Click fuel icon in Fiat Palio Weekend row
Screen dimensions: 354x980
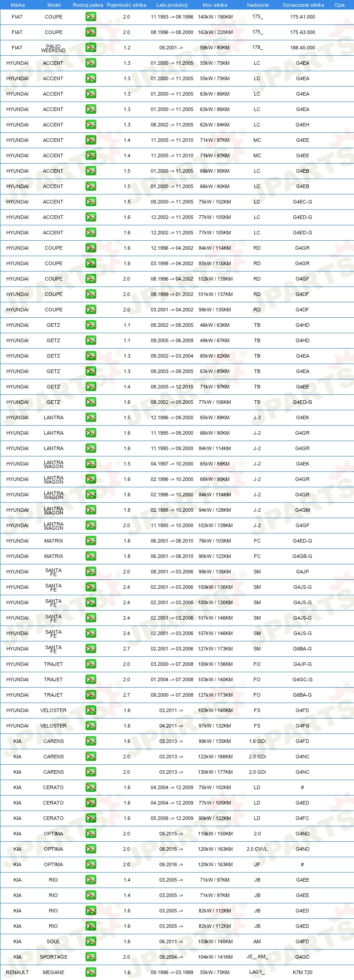coord(91,48)
